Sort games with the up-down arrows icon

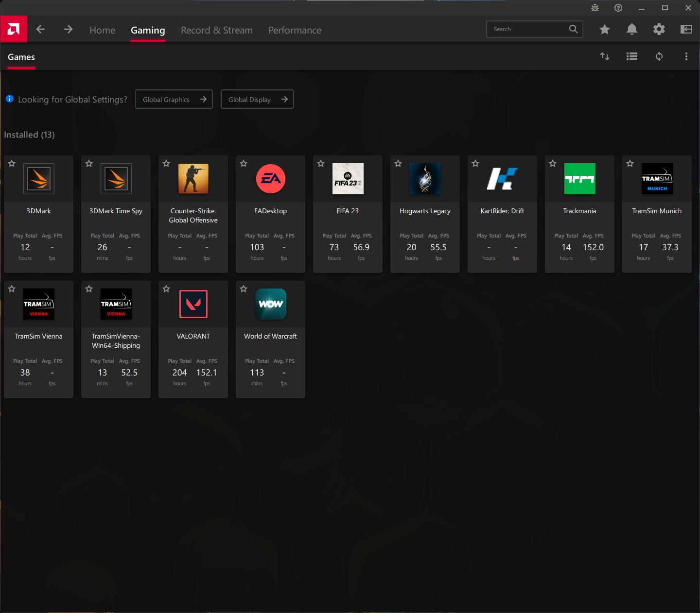pyautogui.click(x=605, y=56)
